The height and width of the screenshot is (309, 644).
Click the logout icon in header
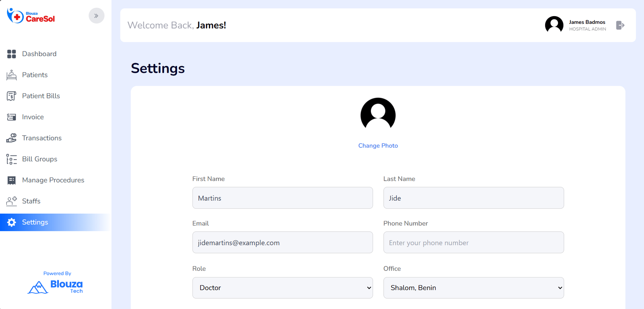click(620, 25)
